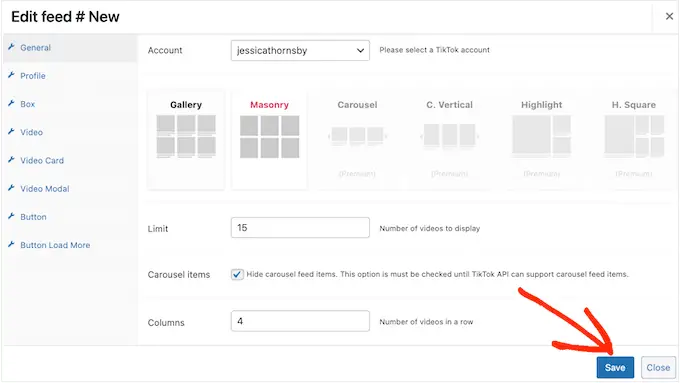Click the wrench icon beside Box
Image resolution: width=680 pixels, height=383 pixels.
[11, 103]
